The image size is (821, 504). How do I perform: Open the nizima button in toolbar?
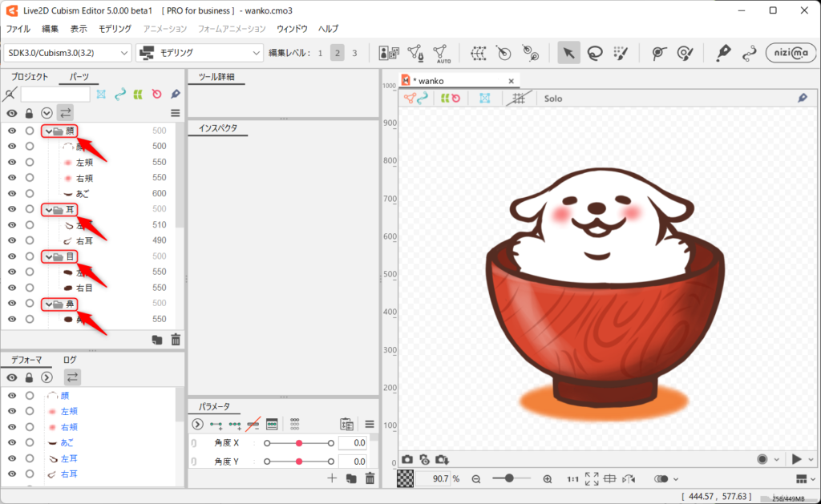(x=790, y=53)
